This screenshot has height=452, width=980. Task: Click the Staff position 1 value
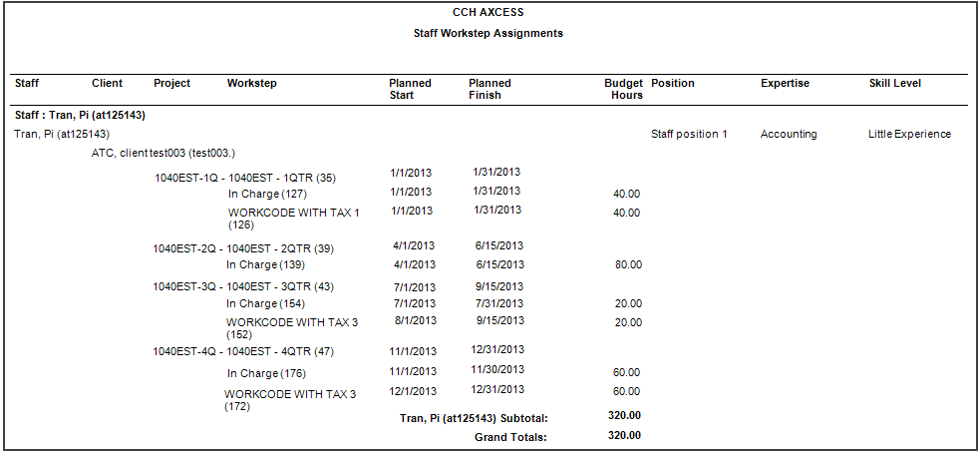[x=689, y=134]
